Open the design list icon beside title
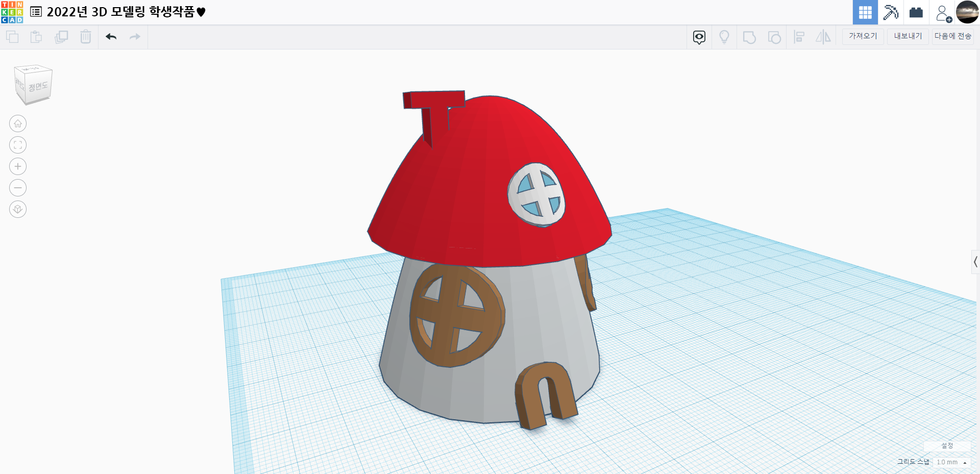 tap(36, 12)
